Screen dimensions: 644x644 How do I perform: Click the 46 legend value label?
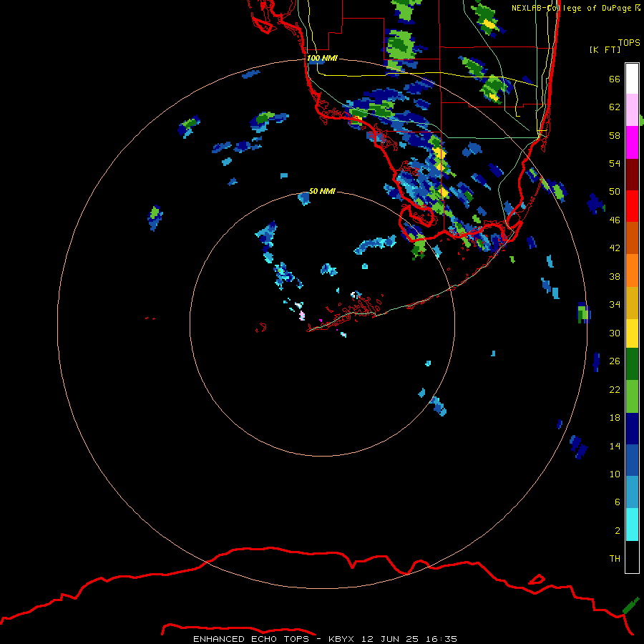615,220
